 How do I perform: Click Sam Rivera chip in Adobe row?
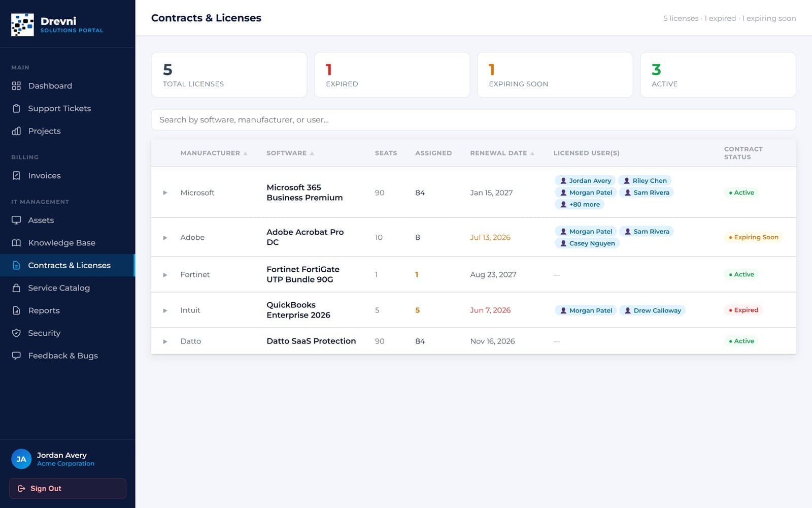[x=647, y=231]
